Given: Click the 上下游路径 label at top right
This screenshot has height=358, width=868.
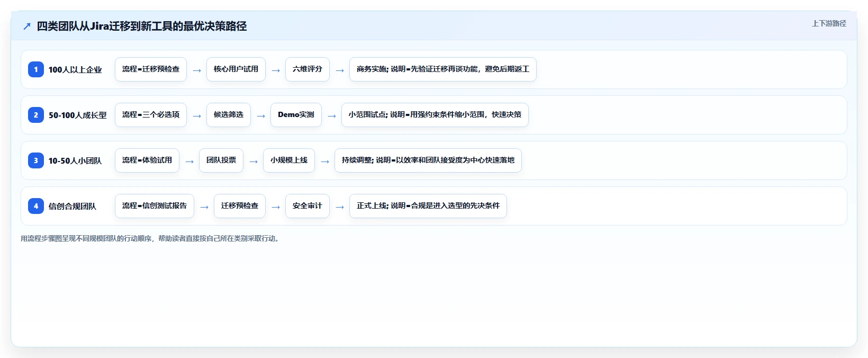Looking at the screenshot, I should 829,23.
